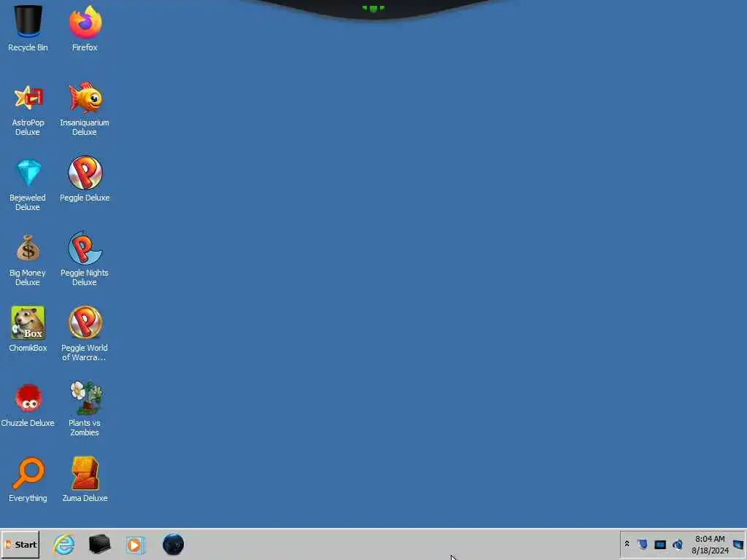Click the Bejeweled Deluxe gem icon

[x=28, y=172]
